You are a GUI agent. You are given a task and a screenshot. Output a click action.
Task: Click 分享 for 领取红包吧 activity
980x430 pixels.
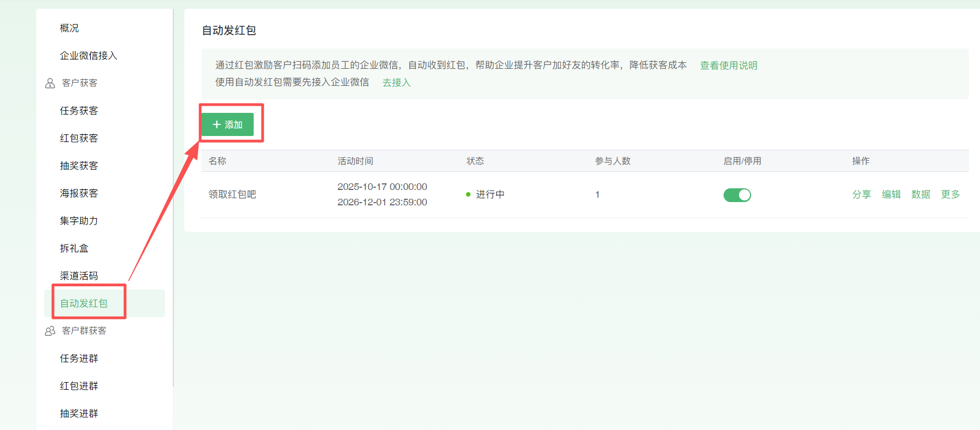click(x=861, y=194)
